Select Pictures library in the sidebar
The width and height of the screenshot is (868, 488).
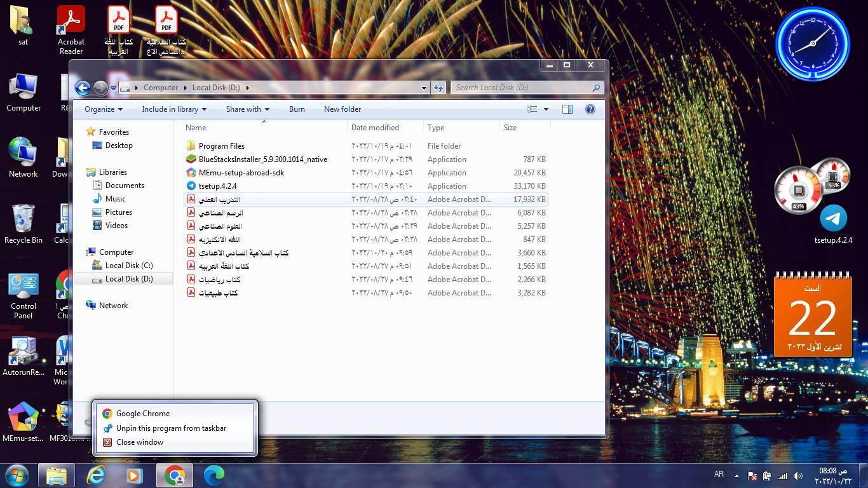(x=119, y=212)
